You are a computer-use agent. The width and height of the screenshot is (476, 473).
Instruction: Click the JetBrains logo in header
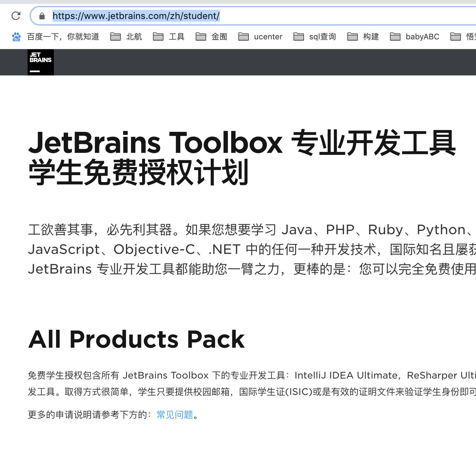[x=41, y=62]
